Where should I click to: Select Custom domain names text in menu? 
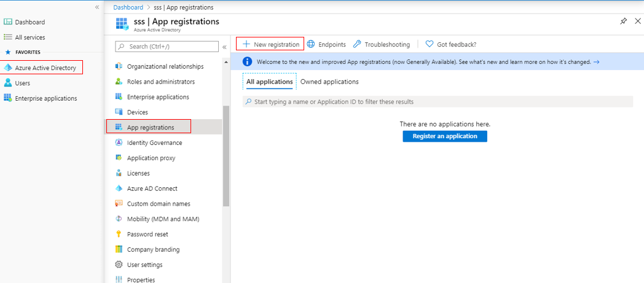(159, 204)
